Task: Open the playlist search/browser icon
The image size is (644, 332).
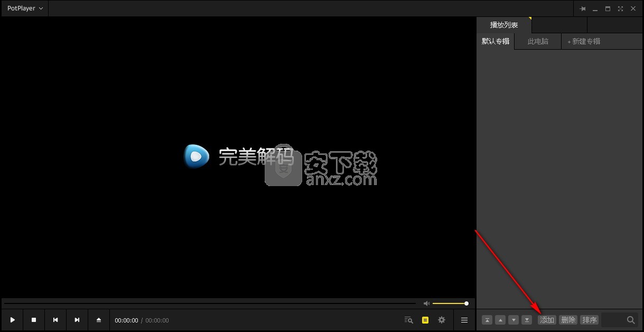Action: click(408, 320)
